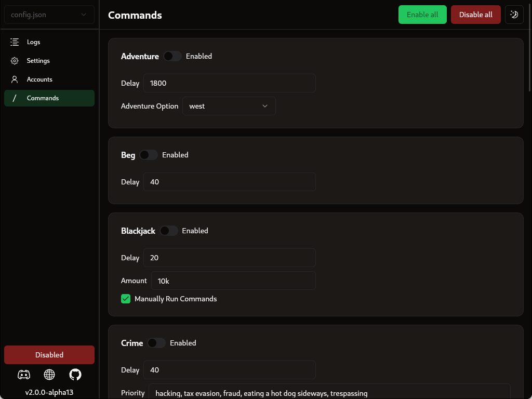The width and height of the screenshot is (532, 399).
Task: Click the Enable all button
Action: pos(422,15)
